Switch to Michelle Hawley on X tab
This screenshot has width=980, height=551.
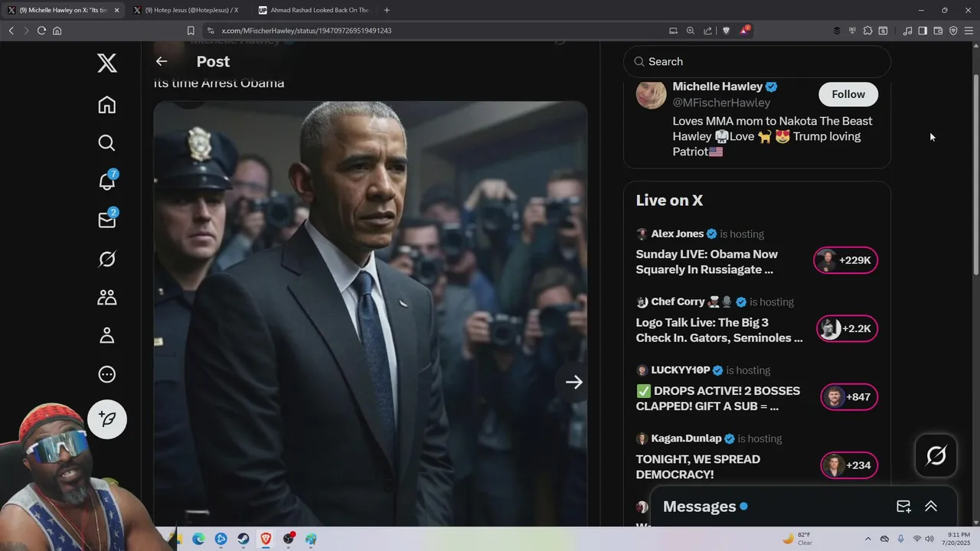pyautogui.click(x=61, y=10)
